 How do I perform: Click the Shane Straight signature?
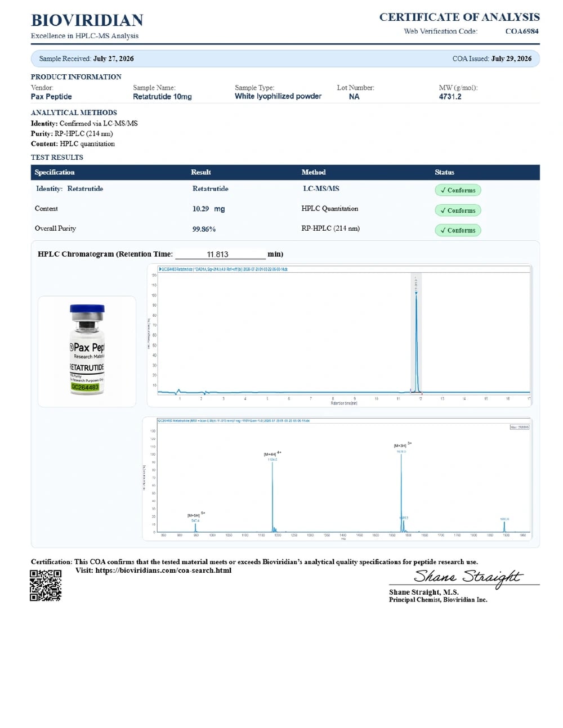[468, 577]
